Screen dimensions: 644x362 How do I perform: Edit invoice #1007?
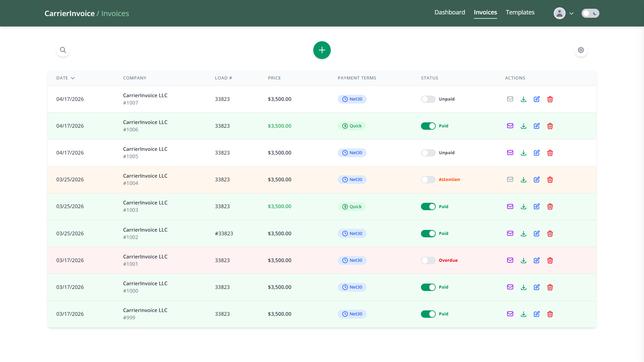(537, 99)
